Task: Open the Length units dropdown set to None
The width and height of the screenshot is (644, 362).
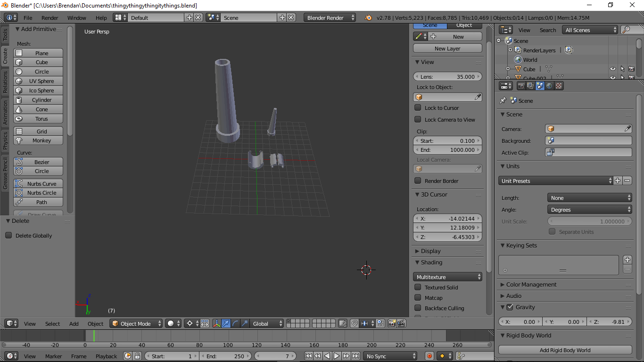Action: point(590,197)
